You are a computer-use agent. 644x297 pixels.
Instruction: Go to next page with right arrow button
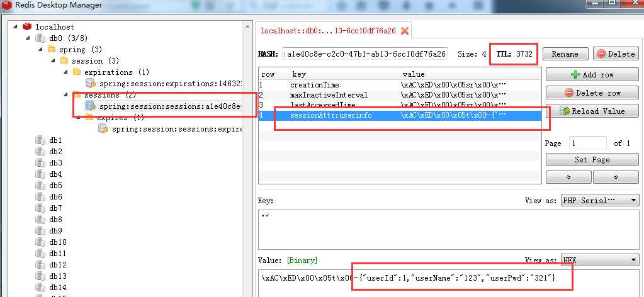pos(616,177)
